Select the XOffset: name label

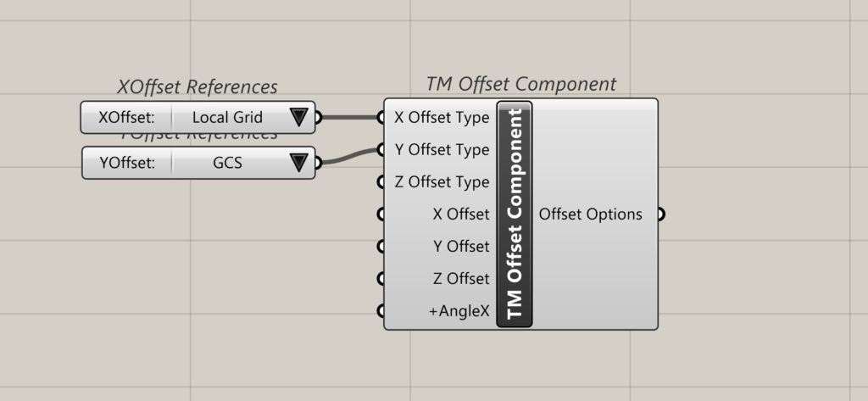click(x=126, y=118)
